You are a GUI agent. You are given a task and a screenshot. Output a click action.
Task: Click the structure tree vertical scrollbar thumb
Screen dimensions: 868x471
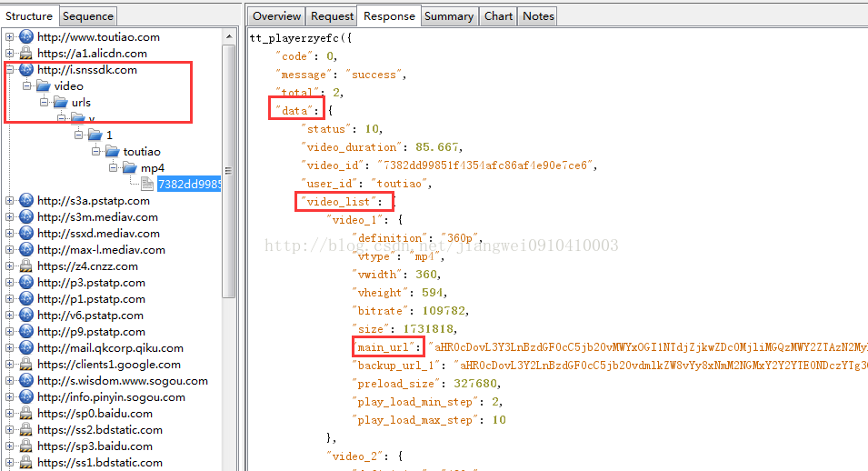[229, 172]
